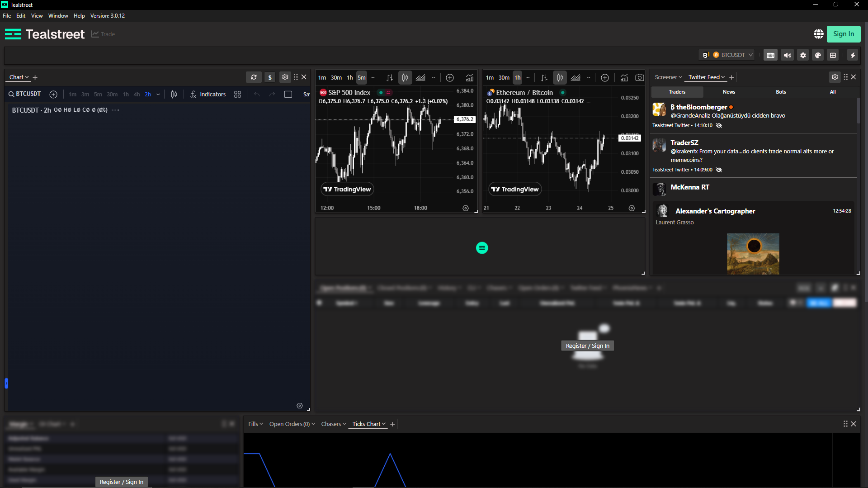Open the layout templates icon next to Indicators

pyautogui.click(x=237, y=94)
